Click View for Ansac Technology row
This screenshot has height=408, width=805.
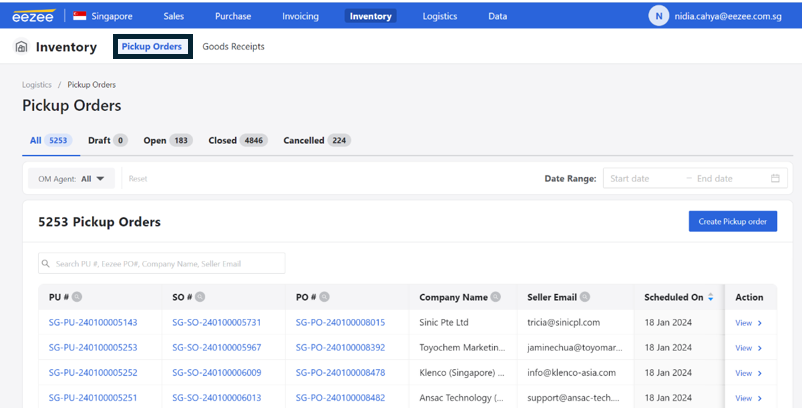click(749, 398)
